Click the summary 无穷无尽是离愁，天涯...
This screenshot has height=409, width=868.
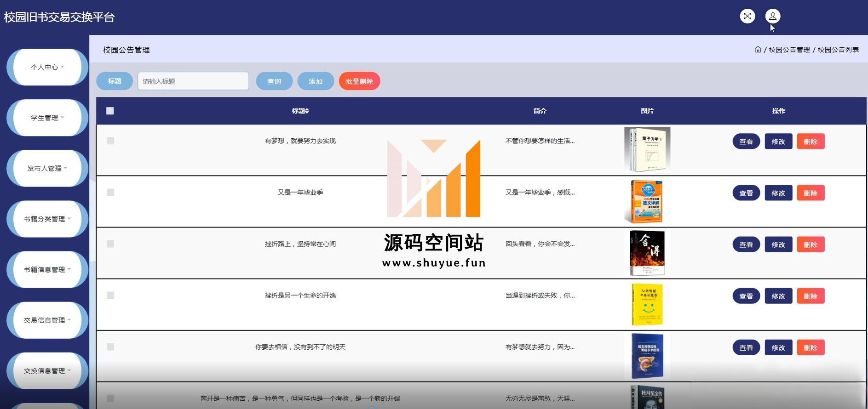click(x=540, y=398)
